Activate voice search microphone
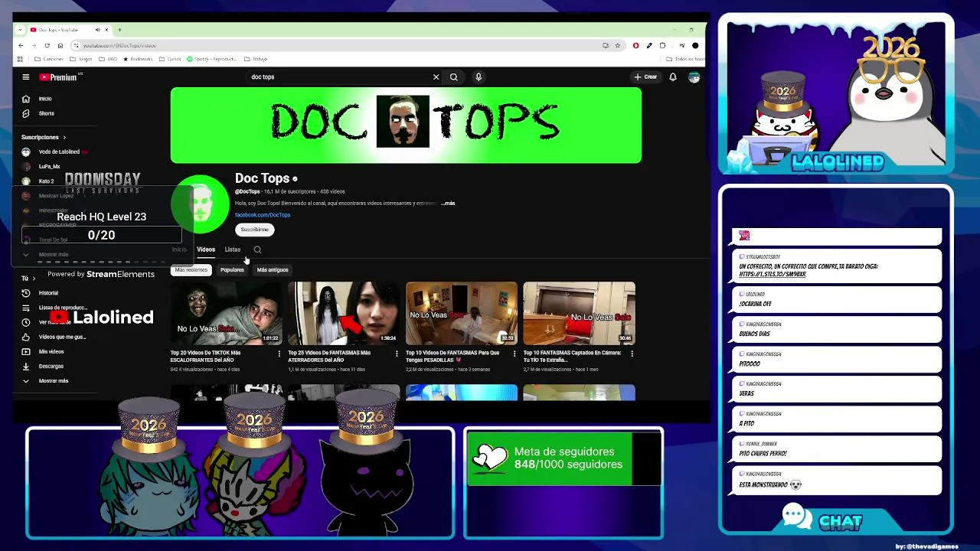Screen dimensions: 980x551 coord(479,77)
